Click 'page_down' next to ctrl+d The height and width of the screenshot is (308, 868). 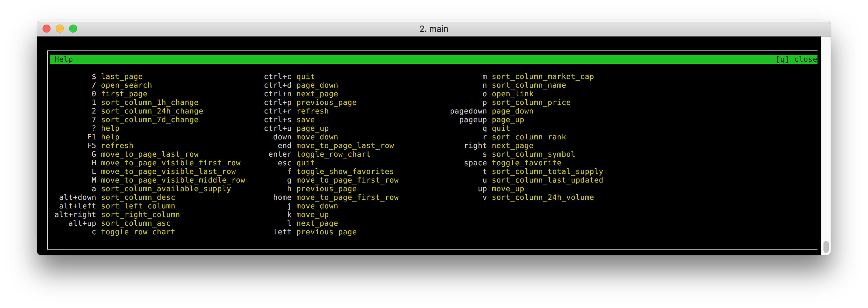pos(317,86)
